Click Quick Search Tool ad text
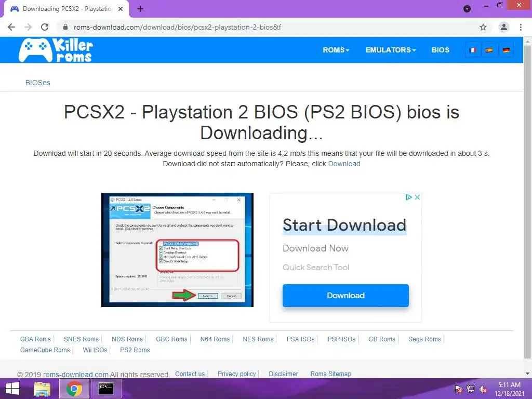Screen dimensions: 532x399 [316, 268]
